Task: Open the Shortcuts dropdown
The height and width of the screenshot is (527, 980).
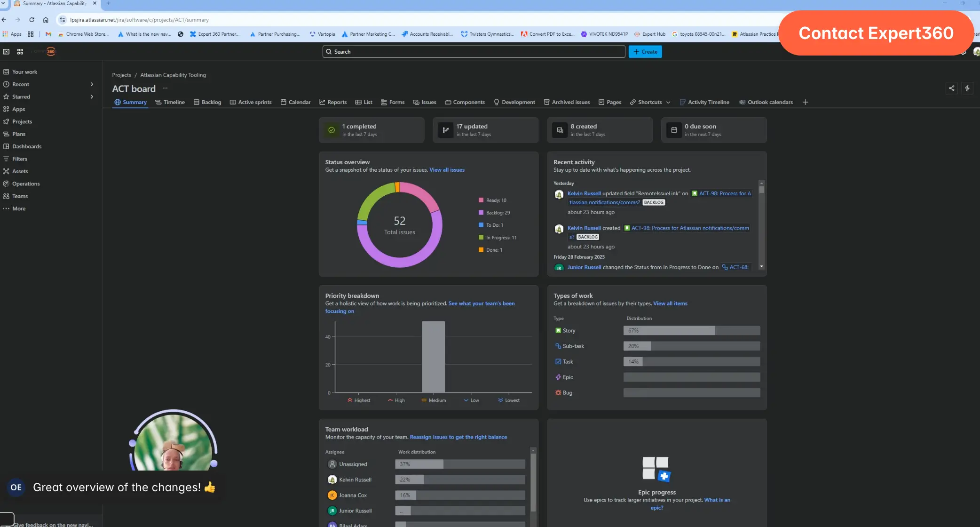Action: tap(650, 102)
